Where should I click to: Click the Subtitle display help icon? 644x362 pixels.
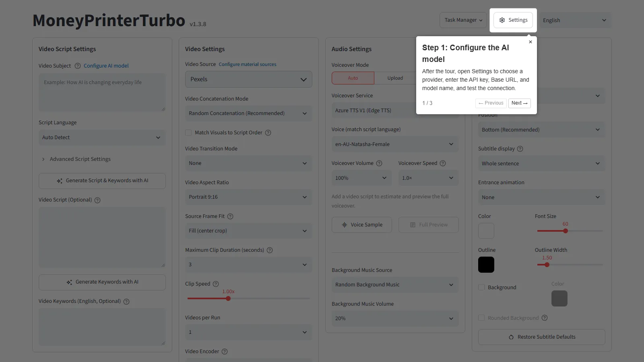tap(520, 149)
